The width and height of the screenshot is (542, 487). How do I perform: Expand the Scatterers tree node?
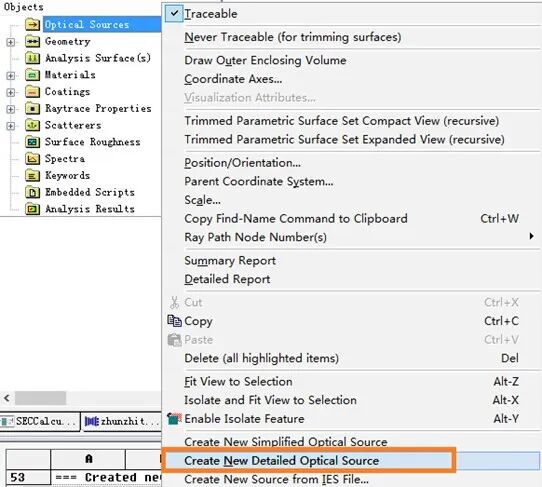point(11,126)
